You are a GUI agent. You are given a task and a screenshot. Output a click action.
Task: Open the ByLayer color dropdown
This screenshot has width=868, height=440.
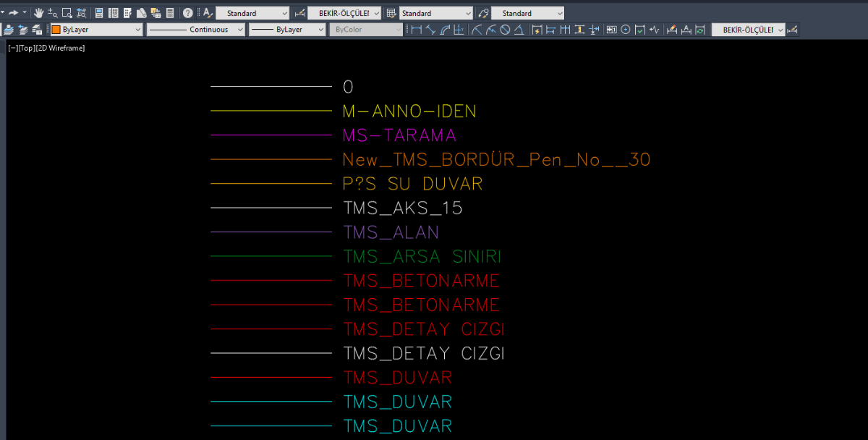(x=97, y=30)
